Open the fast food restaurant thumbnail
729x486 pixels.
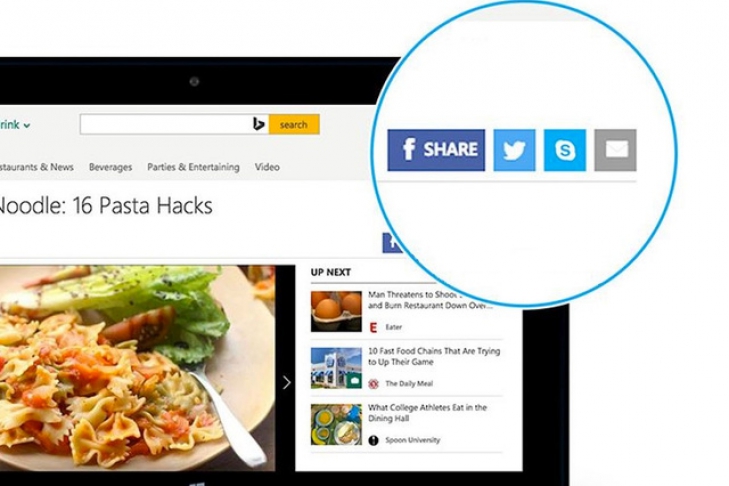336,368
